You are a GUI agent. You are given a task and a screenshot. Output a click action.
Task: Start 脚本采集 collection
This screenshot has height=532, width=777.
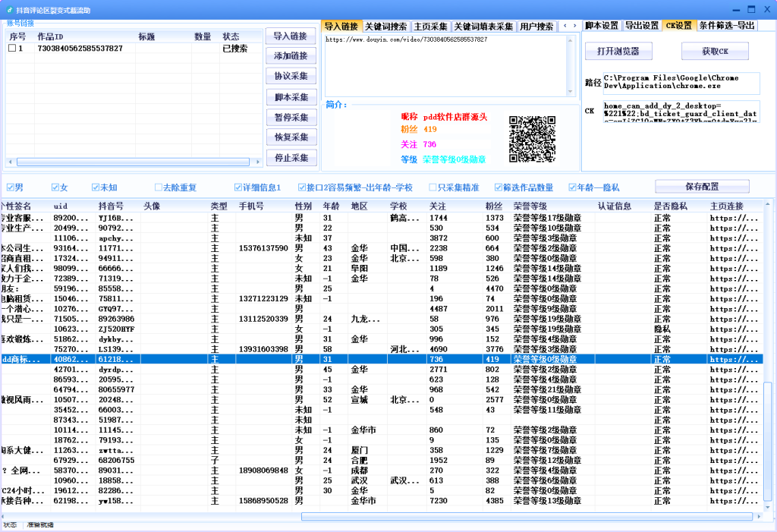289,97
